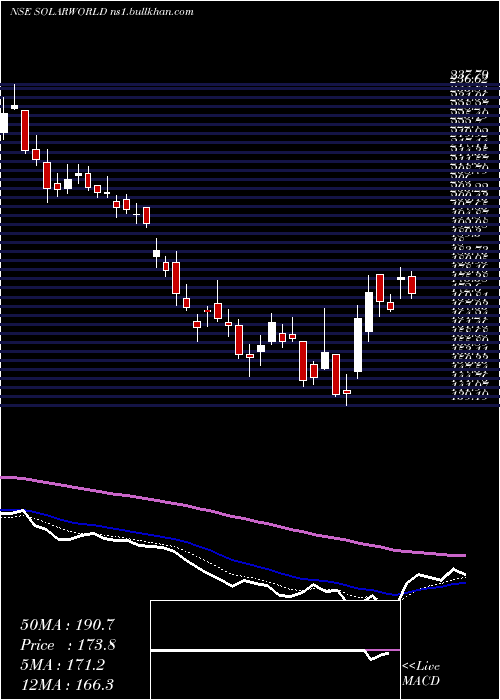Select the 5MA : 171.2 label
500x700 pixels.
point(62,665)
